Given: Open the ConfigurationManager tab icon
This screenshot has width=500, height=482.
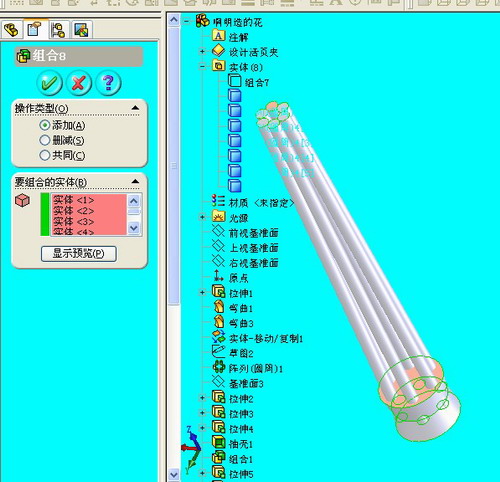Looking at the screenshot, I should click(x=58, y=30).
